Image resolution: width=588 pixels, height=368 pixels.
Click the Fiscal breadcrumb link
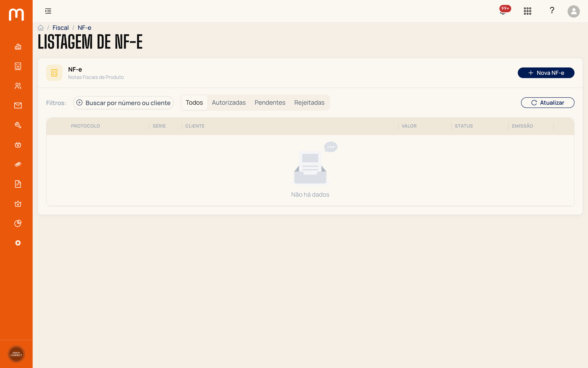[60, 28]
